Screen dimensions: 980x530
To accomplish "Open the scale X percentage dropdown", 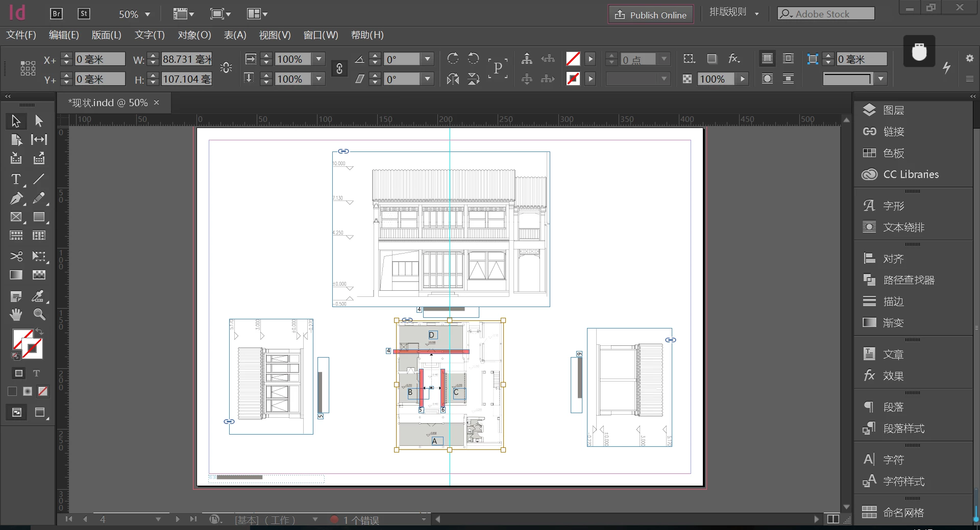I will 319,59.
